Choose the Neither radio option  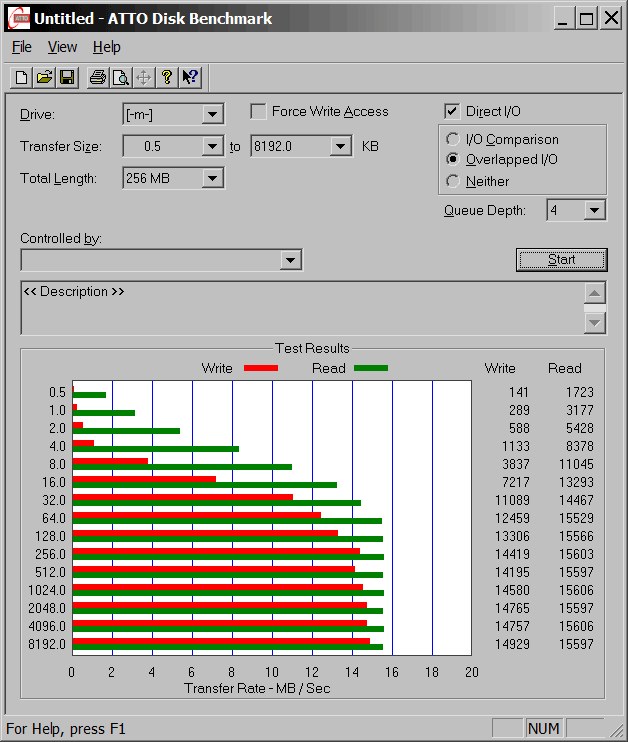(x=454, y=181)
